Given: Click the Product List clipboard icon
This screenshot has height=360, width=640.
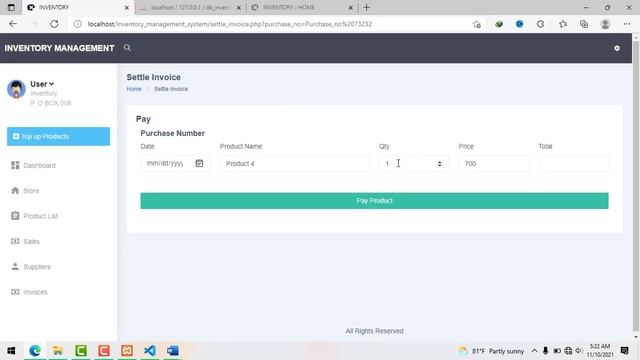Looking at the screenshot, I should pyautogui.click(x=15, y=216).
